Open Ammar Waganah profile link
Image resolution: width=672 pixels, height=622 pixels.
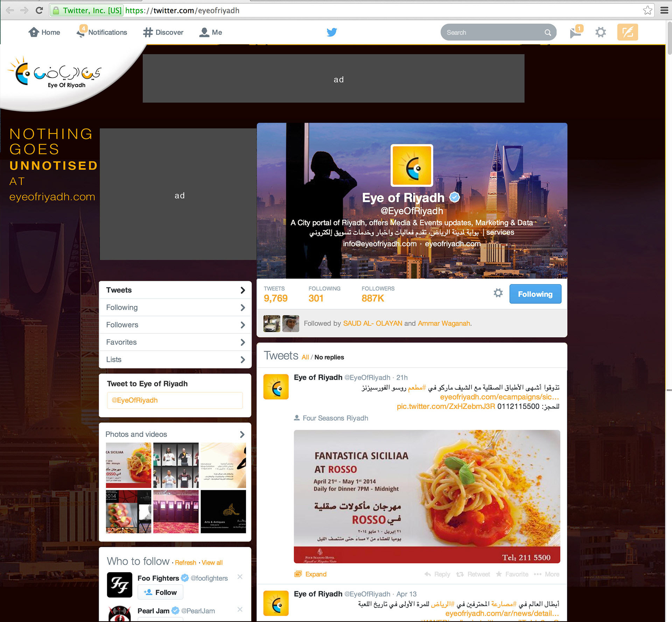click(x=444, y=323)
